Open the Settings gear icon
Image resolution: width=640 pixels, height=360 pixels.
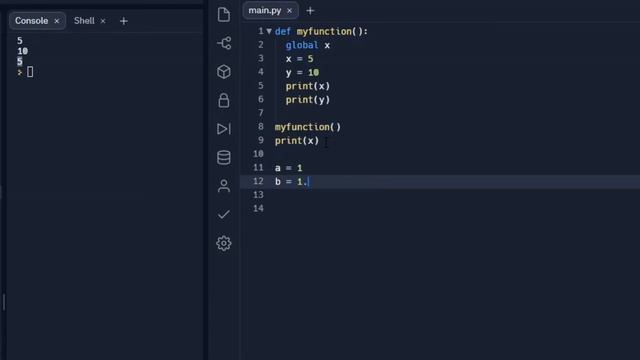point(224,243)
